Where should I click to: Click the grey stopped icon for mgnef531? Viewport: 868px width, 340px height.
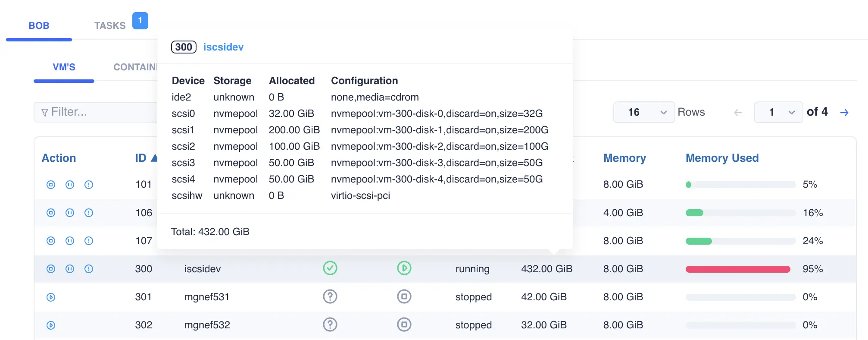[404, 296]
